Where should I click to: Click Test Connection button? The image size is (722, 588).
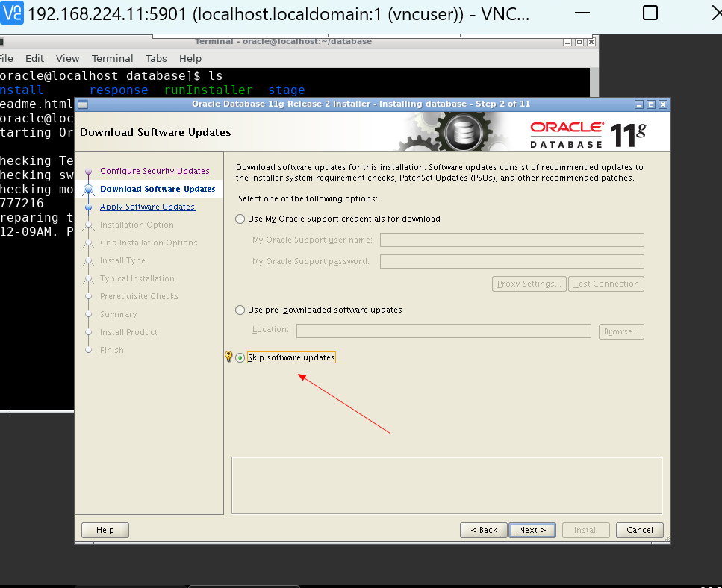(606, 284)
